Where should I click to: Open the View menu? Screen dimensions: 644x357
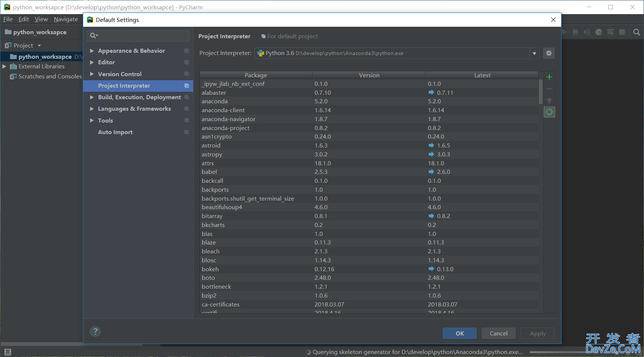41,19
